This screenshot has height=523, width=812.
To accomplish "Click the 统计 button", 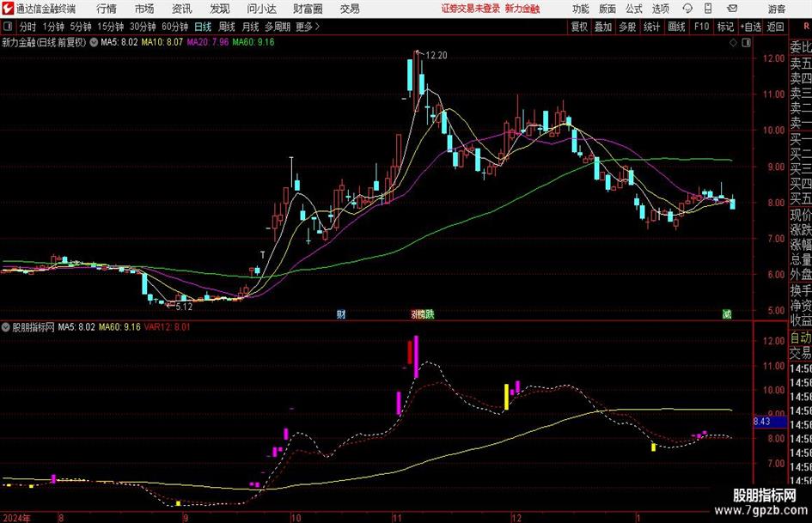I will click(651, 27).
